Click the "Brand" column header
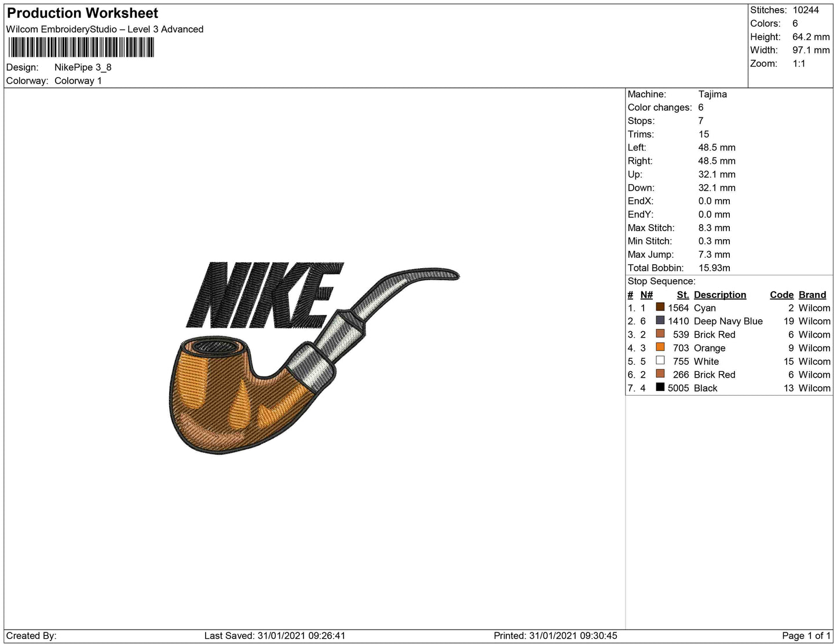 point(813,295)
